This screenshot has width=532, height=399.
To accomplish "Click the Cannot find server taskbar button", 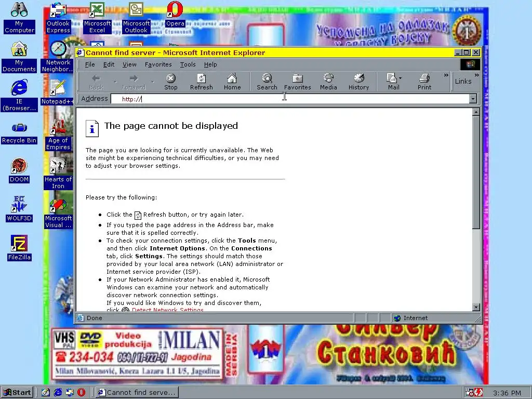I will pos(137,392).
